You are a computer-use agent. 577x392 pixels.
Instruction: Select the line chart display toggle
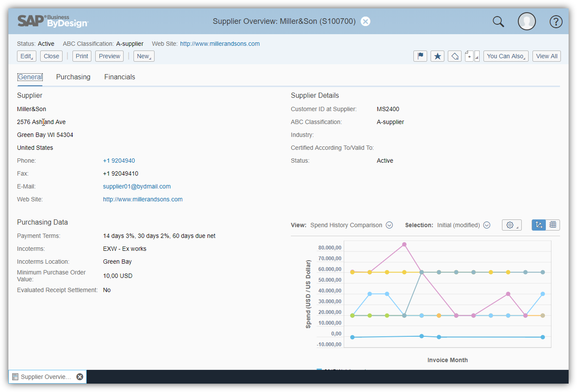538,225
